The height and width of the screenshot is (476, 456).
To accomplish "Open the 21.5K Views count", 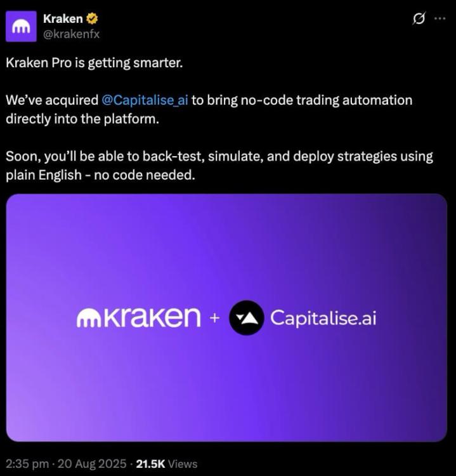I will click(x=167, y=463).
